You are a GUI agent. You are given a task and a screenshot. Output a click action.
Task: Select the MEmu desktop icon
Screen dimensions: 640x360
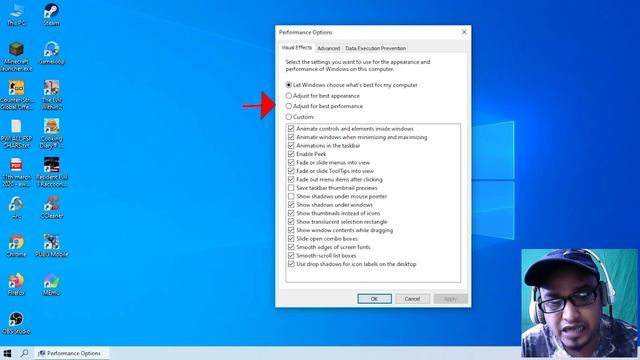[51, 284]
